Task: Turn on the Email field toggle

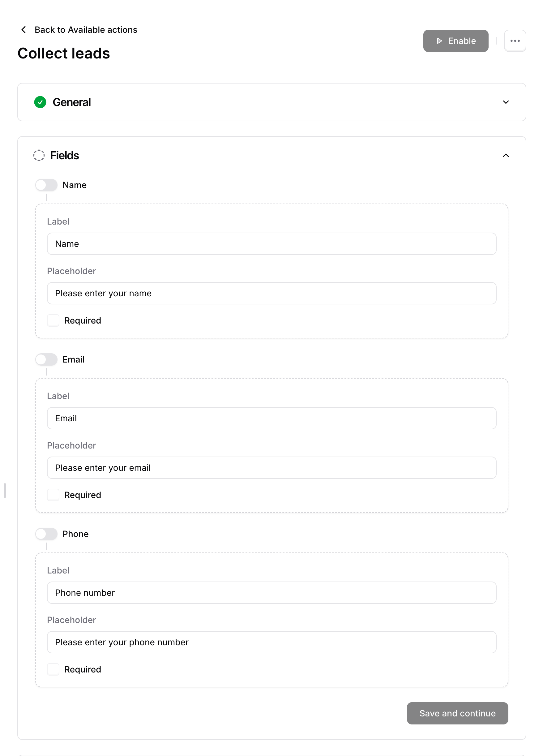Action: 46,359
